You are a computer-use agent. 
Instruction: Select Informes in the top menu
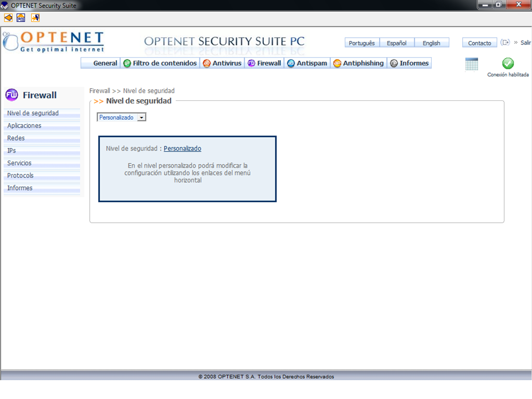coord(410,63)
